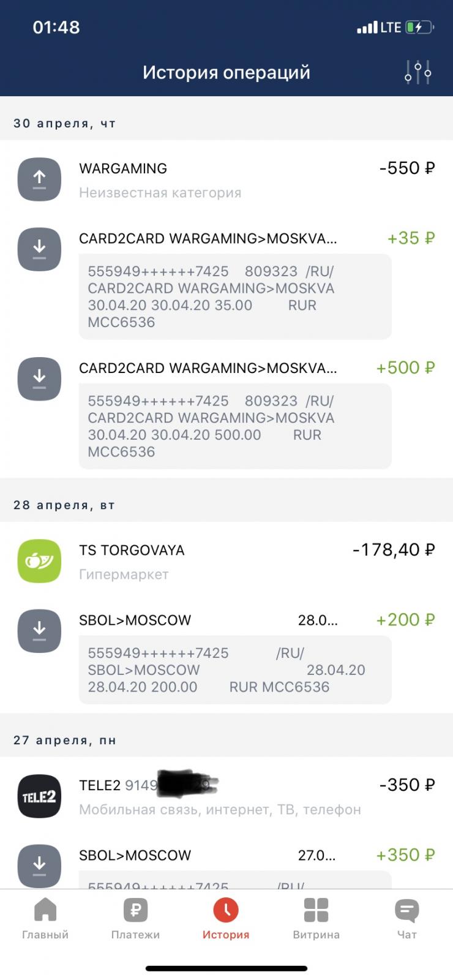Open the filter settings sliders icon
This screenshot has width=453, height=980.
click(417, 72)
